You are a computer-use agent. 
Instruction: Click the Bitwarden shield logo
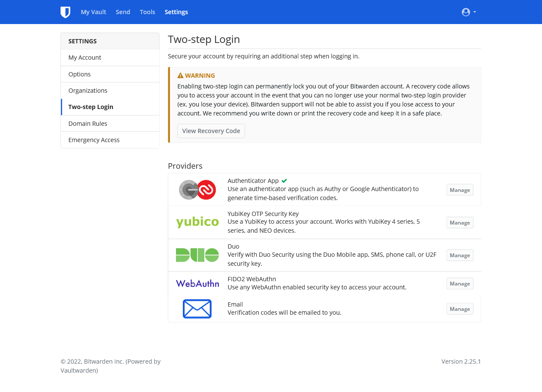click(x=65, y=12)
